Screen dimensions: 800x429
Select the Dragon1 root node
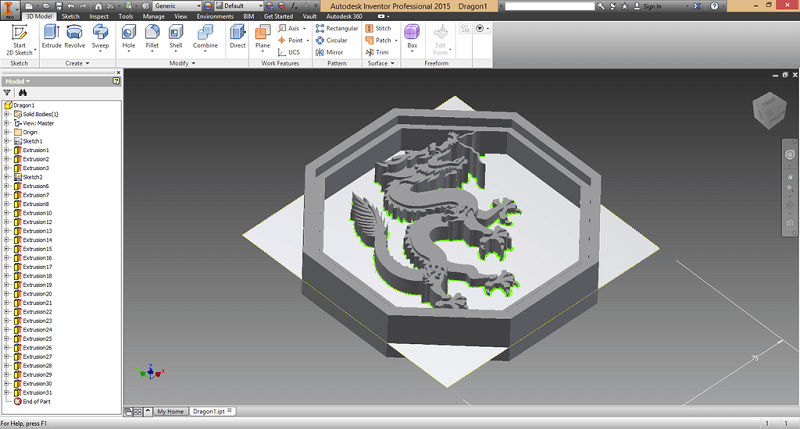(x=19, y=105)
